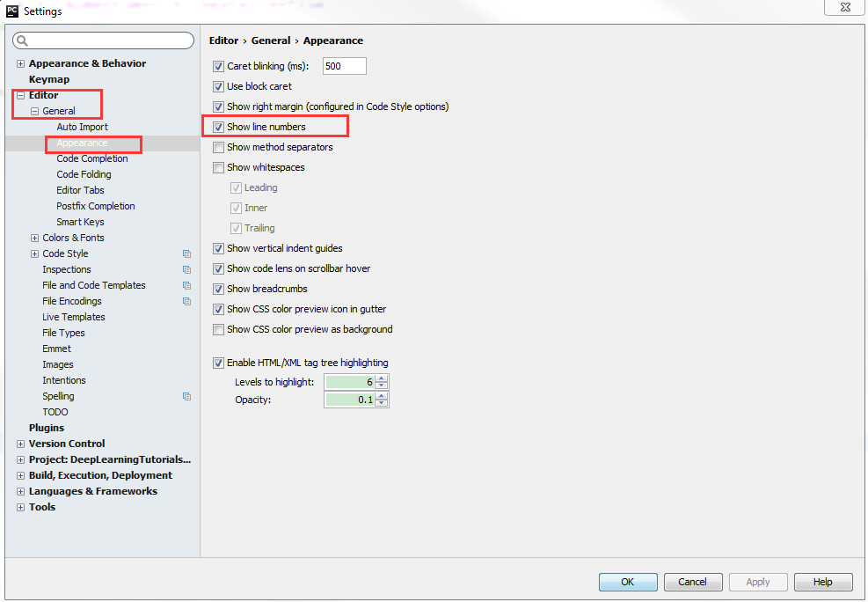Disable Use block caret option
The width and height of the screenshot is (868, 602).
click(x=218, y=86)
